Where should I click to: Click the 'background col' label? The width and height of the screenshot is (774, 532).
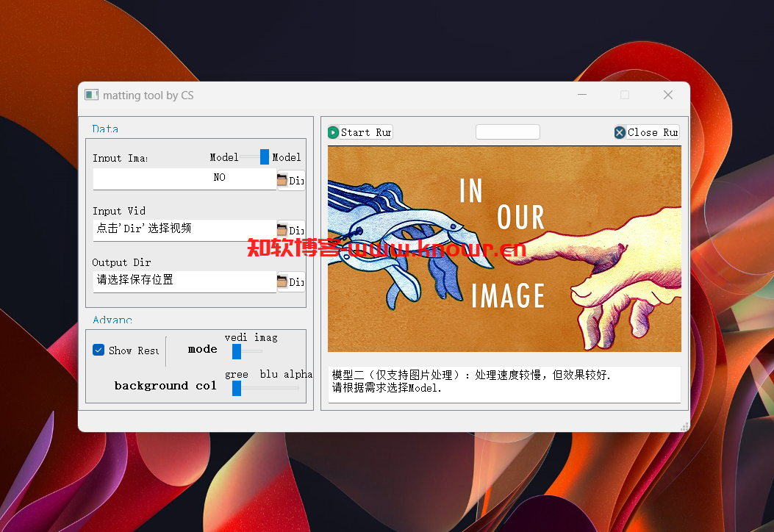165,386
